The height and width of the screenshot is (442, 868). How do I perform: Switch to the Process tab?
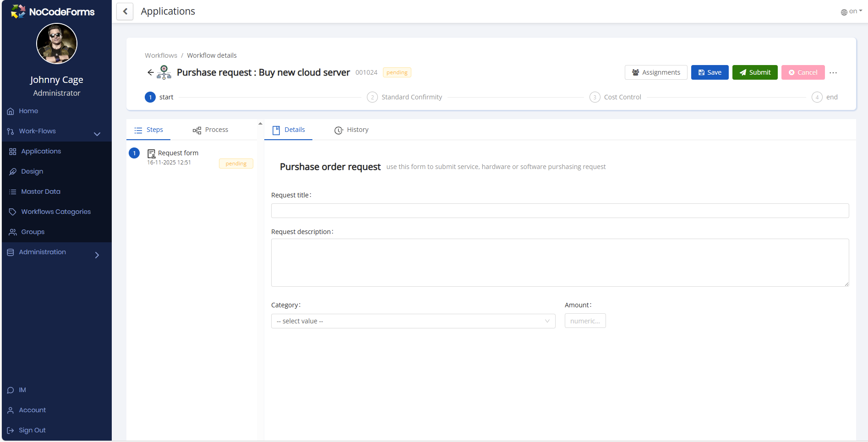click(211, 130)
